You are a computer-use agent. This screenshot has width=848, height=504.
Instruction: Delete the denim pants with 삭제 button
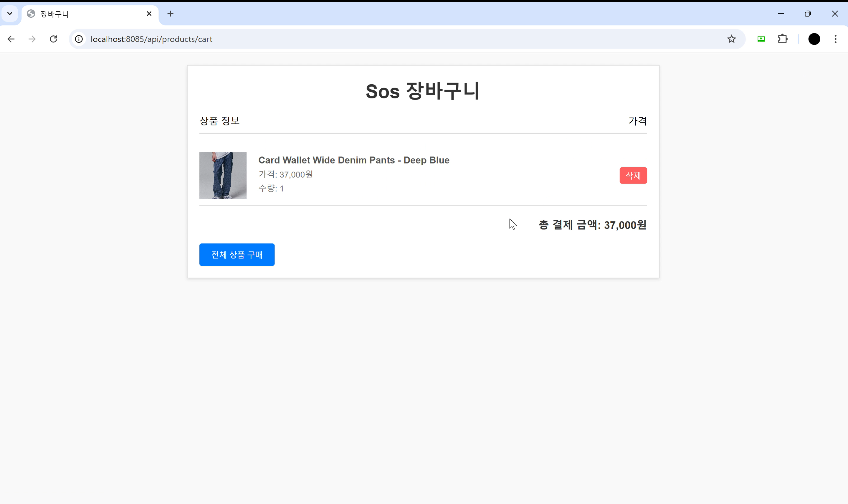pos(633,176)
